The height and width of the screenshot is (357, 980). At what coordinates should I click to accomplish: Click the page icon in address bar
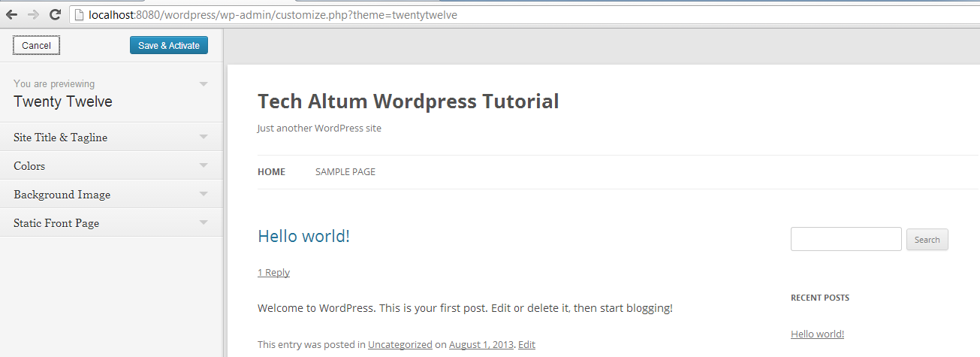(x=79, y=14)
